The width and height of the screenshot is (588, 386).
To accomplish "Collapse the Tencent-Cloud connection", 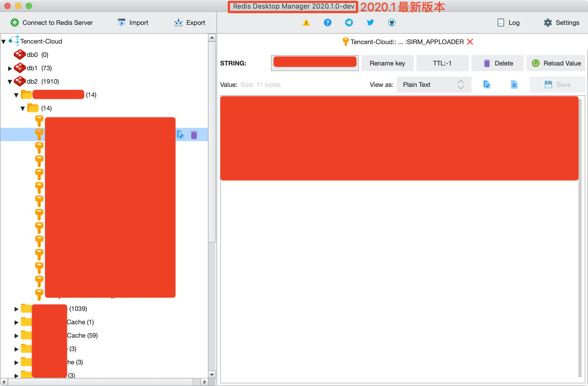I will tap(4, 42).
